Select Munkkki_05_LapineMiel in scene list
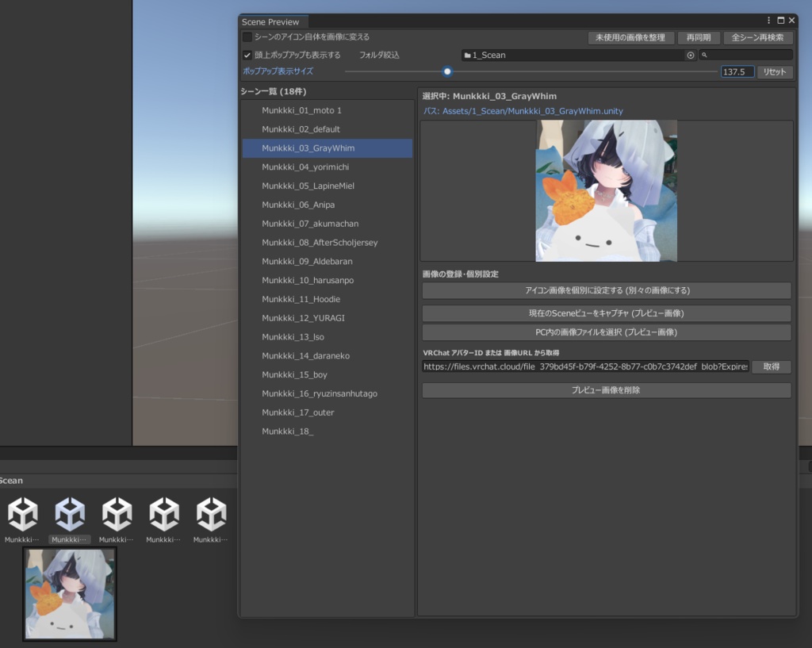Image resolution: width=812 pixels, height=648 pixels. (x=327, y=186)
